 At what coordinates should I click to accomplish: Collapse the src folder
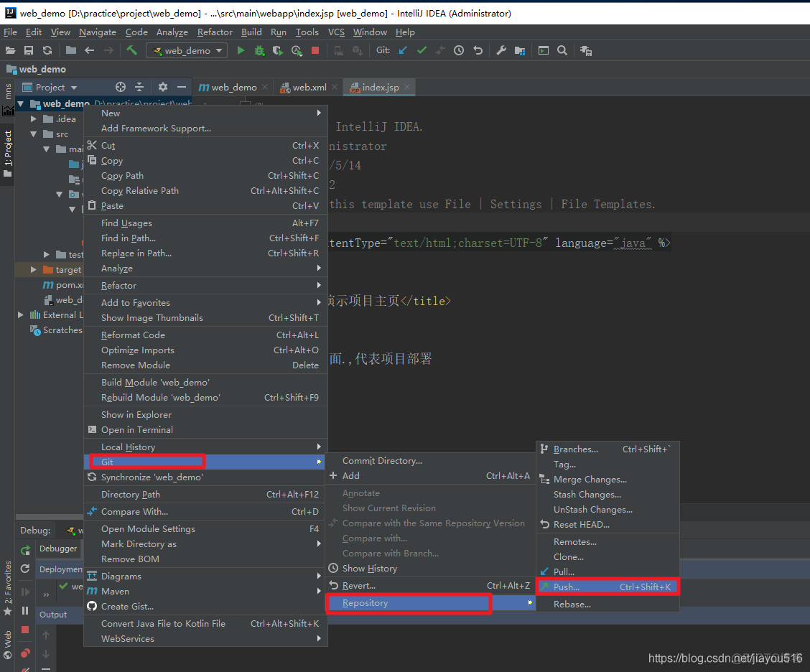[x=34, y=134]
